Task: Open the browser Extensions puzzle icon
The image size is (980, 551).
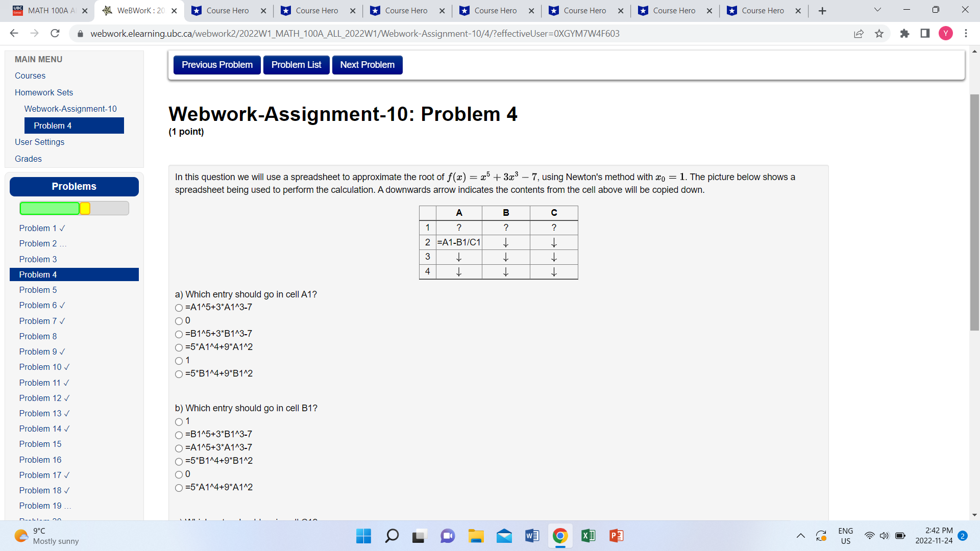Action: coord(905,33)
